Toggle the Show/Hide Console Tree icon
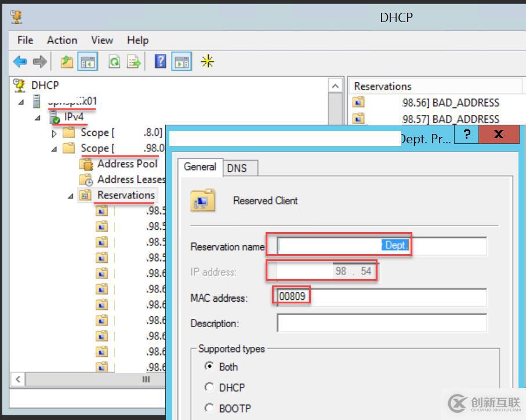This screenshot has height=420, width=526. [88, 61]
